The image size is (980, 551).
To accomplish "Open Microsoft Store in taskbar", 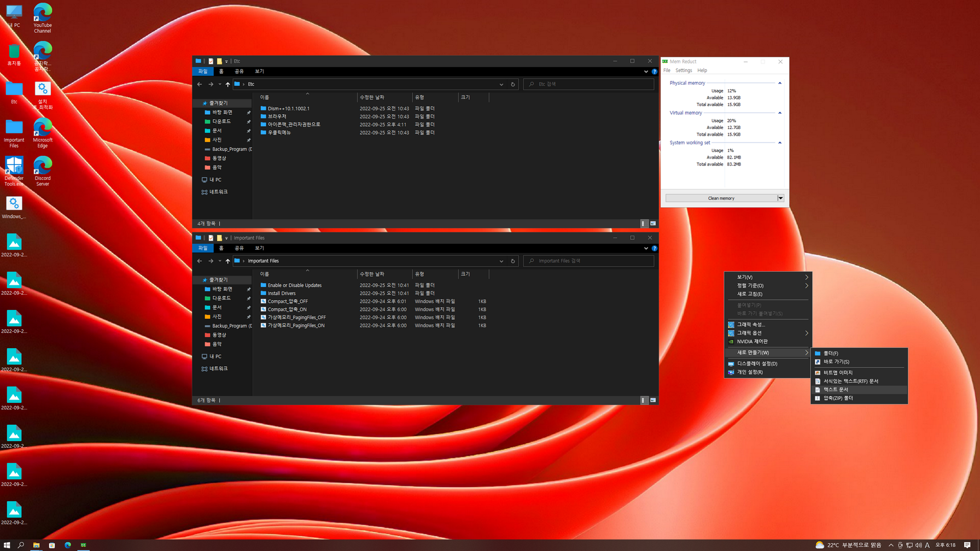I will click(52, 545).
